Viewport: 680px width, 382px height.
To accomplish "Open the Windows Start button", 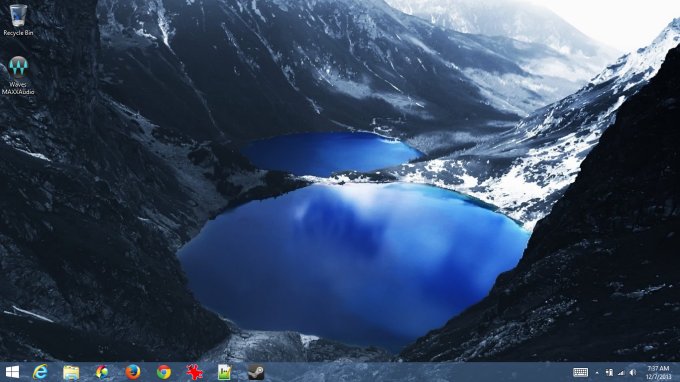I will click(x=12, y=372).
